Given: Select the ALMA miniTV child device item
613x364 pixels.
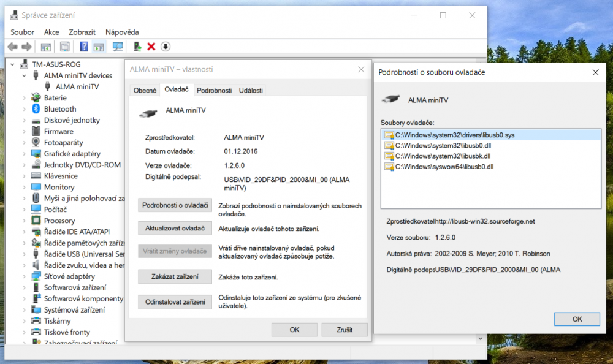Looking at the screenshot, I should click(77, 86).
